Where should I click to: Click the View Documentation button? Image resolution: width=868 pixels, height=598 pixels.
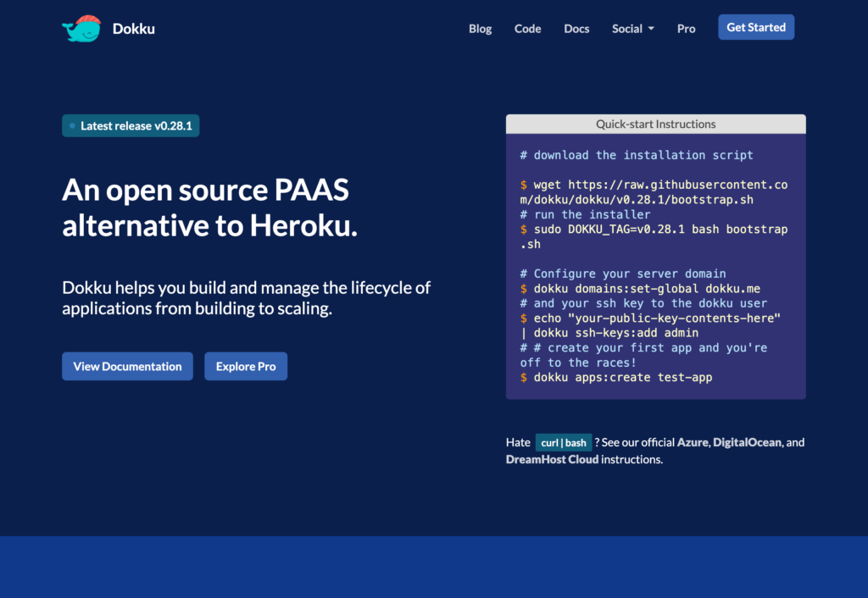pyautogui.click(x=127, y=367)
